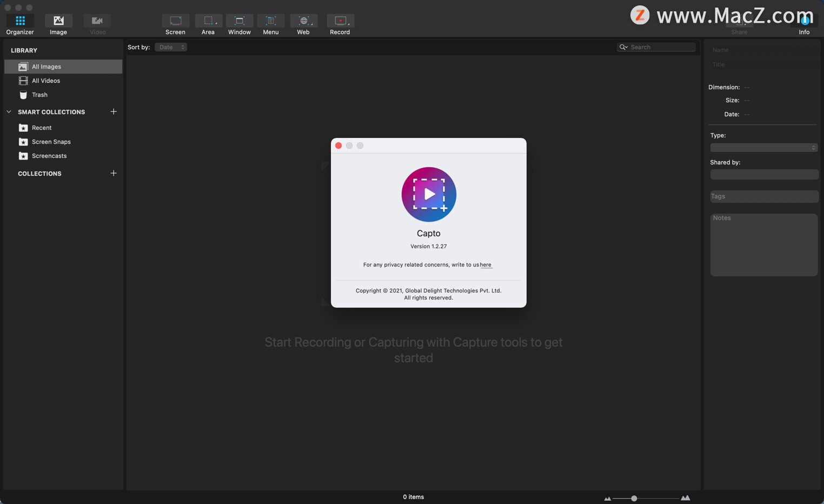824x504 pixels.
Task: Click the Tags field
Action: tap(764, 196)
